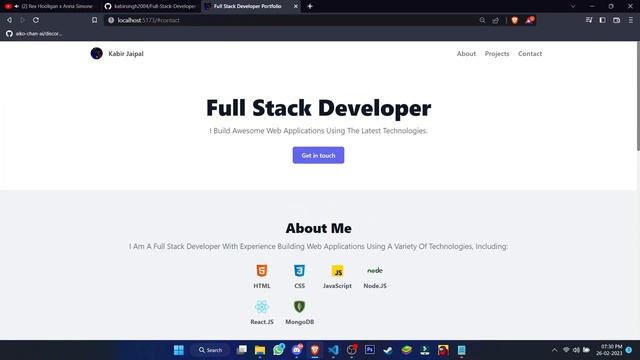This screenshot has height=360, width=640.
Task: Toggle the Brave sidebar panel icon
Action: click(602, 20)
